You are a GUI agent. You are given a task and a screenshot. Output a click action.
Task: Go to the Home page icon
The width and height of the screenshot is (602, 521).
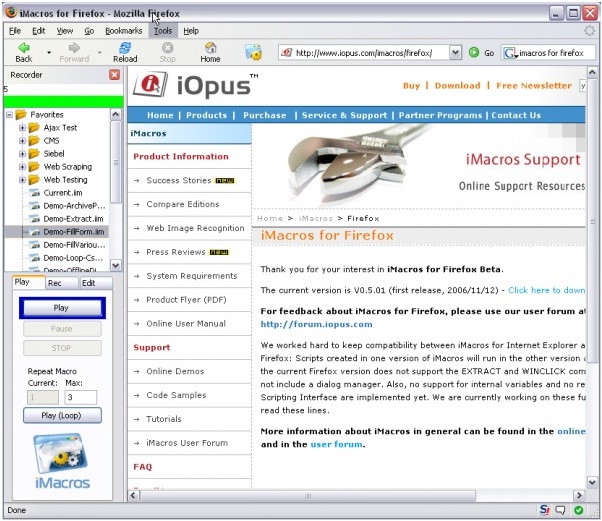[210, 48]
